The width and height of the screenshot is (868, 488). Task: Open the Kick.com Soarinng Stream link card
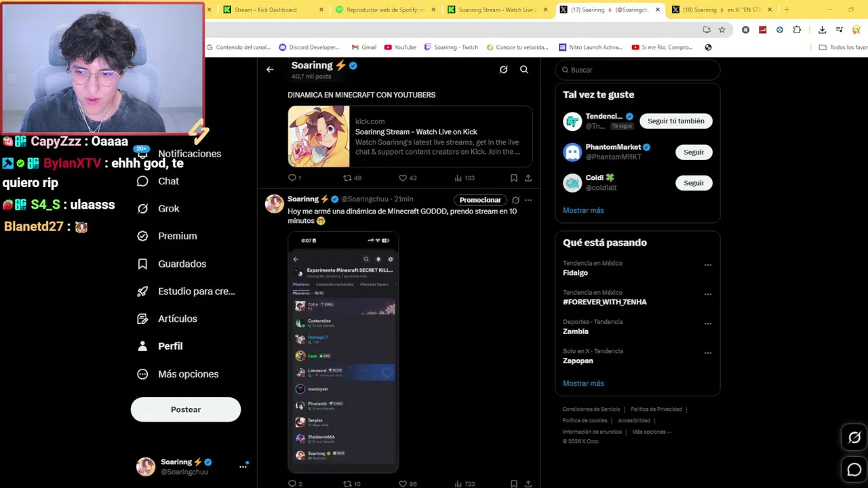410,136
